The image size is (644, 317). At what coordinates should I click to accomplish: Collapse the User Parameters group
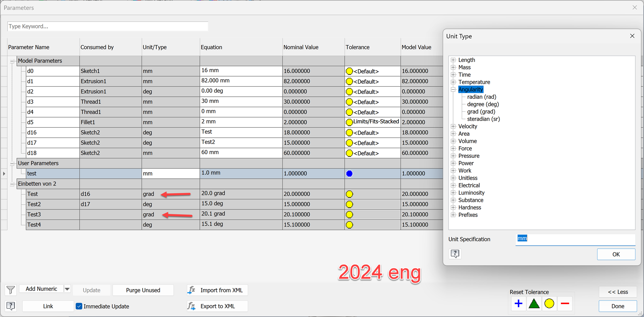coord(12,164)
